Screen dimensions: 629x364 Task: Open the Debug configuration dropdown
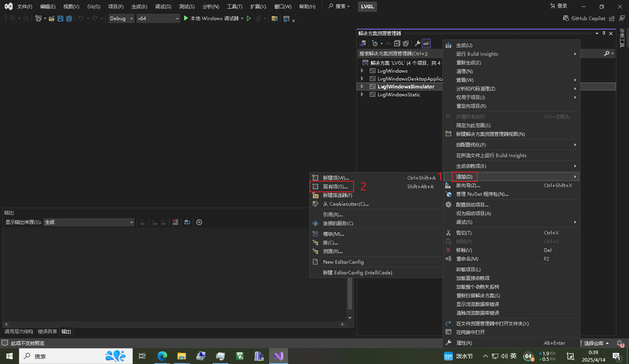click(x=121, y=19)
